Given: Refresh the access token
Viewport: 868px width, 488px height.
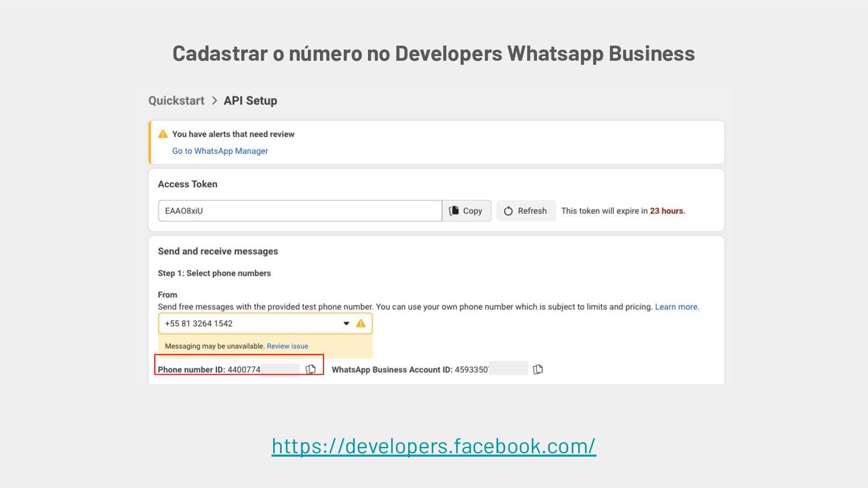Looking at the screenshot, I should pyautogui.click(x=525, y=211).
